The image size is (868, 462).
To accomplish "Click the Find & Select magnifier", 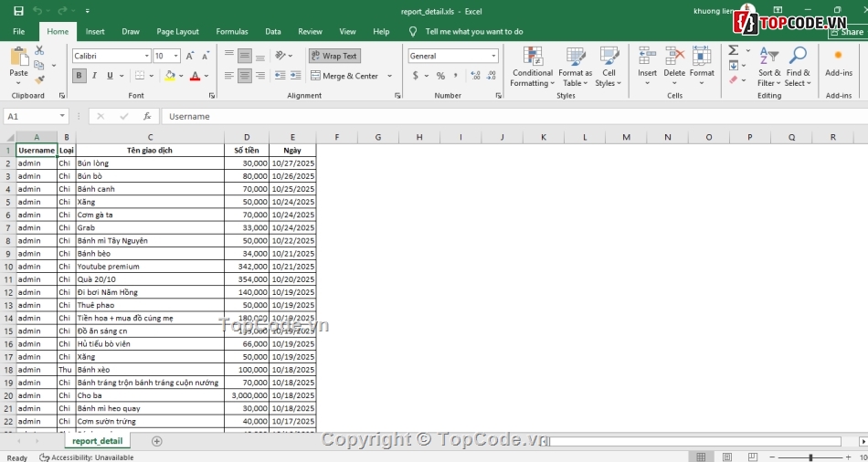I will click(x=798, y=67).
